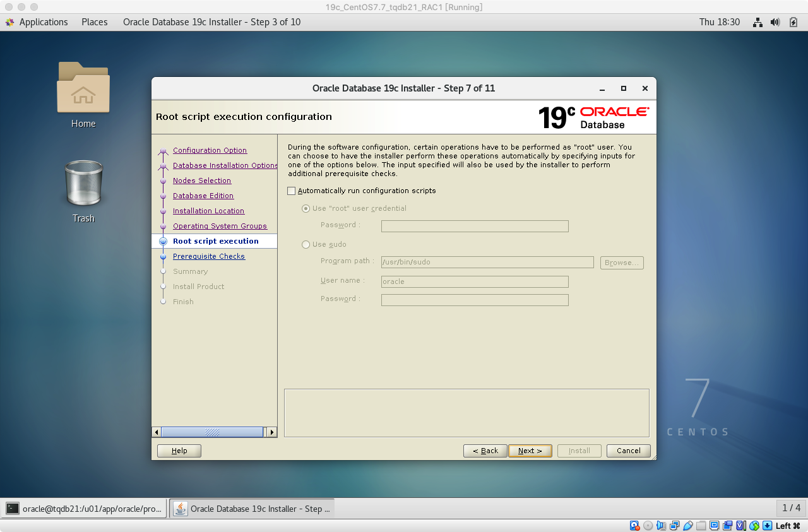Click the terminal icon in the taskbar

(x=13, y=508)
